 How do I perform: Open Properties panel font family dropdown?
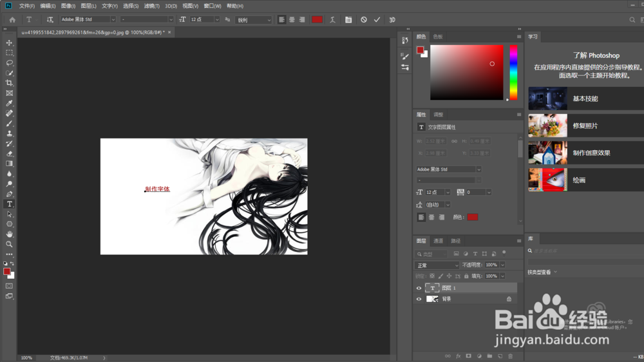[478, 169]
